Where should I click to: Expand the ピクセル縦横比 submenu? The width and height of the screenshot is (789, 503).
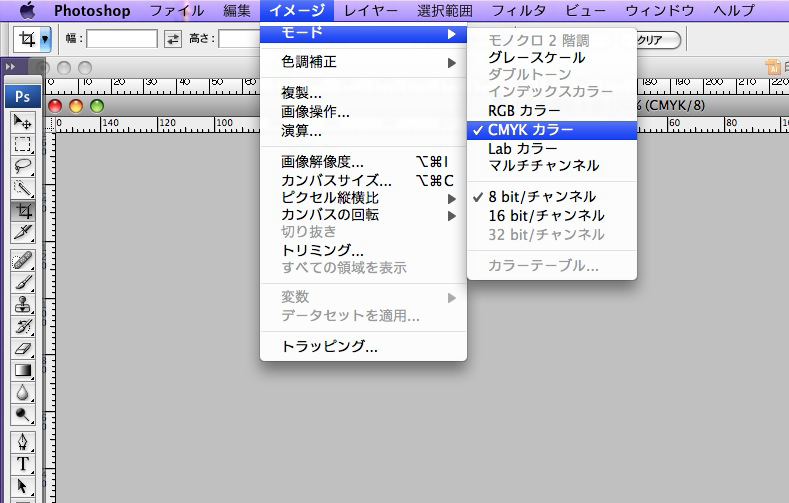[363, 198]
